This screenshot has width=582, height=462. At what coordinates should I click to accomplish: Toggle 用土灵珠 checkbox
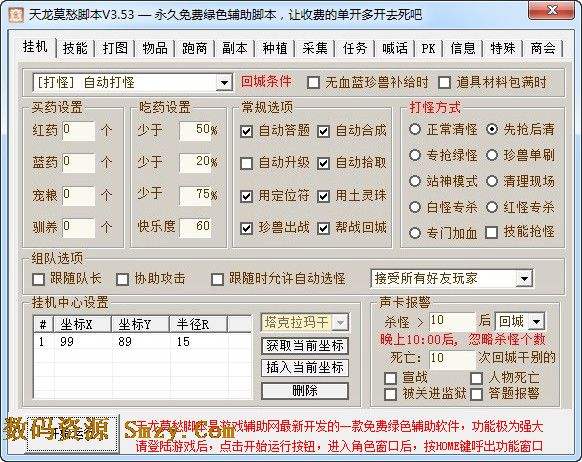323,196
